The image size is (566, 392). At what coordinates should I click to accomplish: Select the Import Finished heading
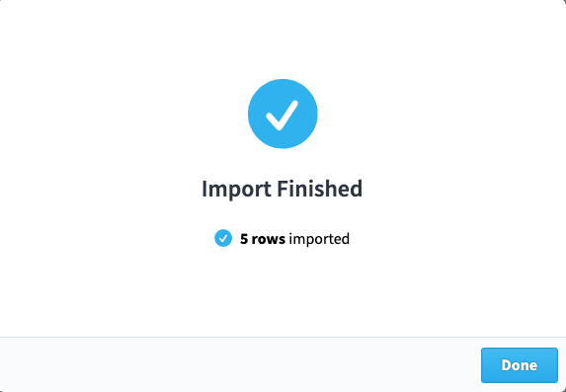[x=282, y=189]
